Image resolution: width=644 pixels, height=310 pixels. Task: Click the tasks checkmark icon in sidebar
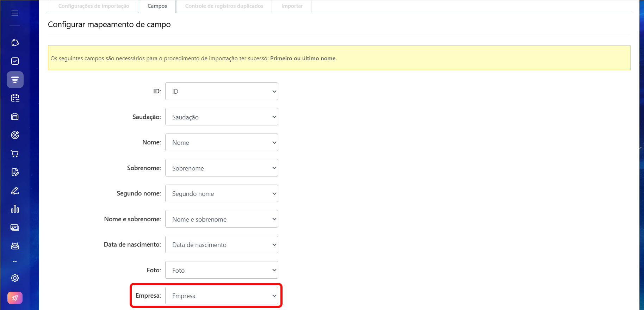point(15,61)
